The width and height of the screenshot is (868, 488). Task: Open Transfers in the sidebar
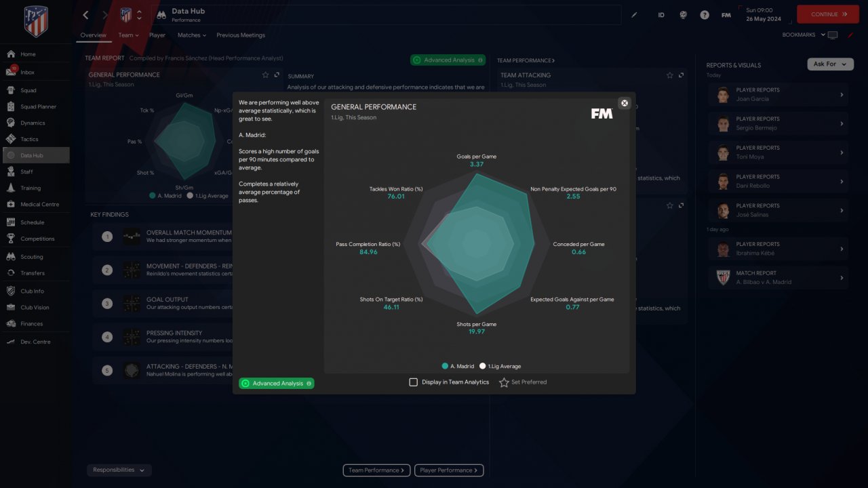(35, 273)
